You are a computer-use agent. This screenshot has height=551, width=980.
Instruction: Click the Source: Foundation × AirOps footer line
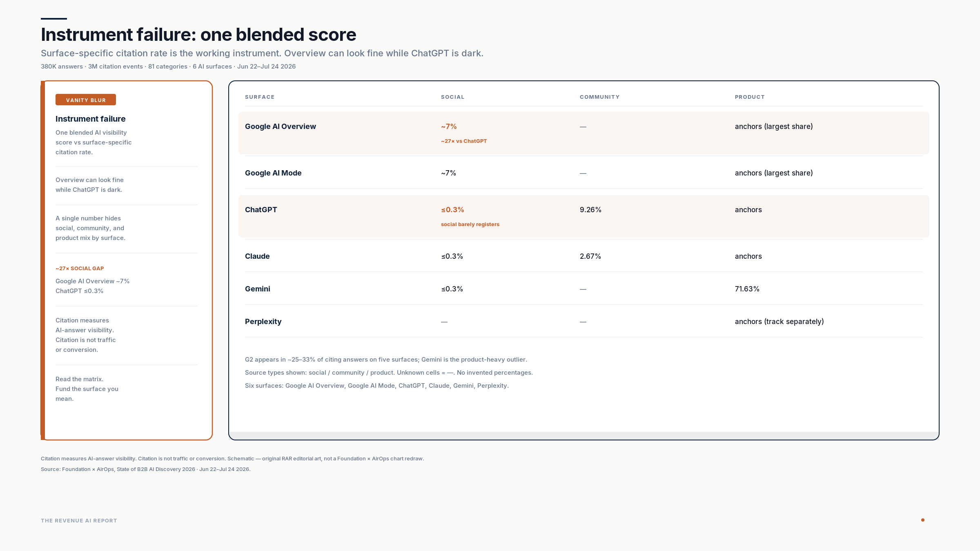tap(146, 469)
